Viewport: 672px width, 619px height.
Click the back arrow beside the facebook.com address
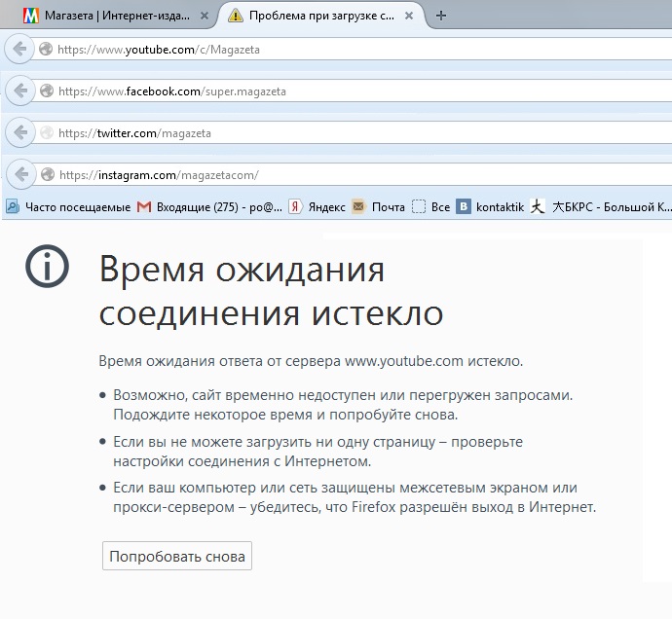coord(20,91)
